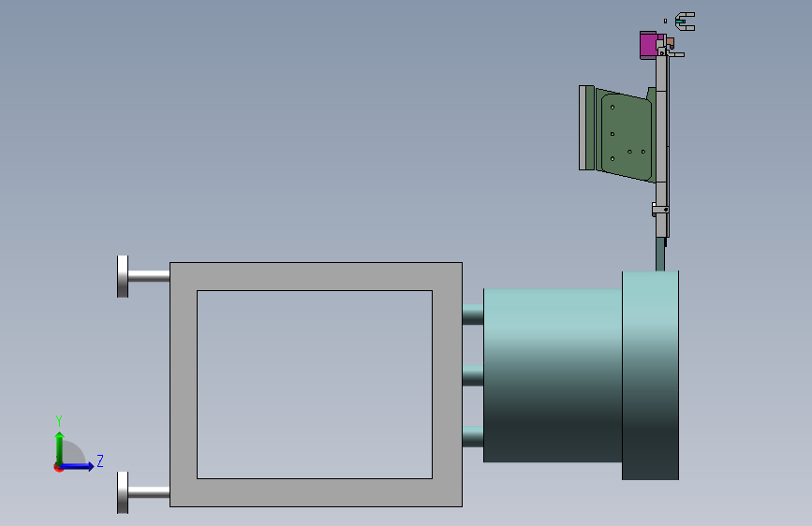812x526 pixels.
Task: Select the magenta block at the top
Action: click(x=649, y=46)
